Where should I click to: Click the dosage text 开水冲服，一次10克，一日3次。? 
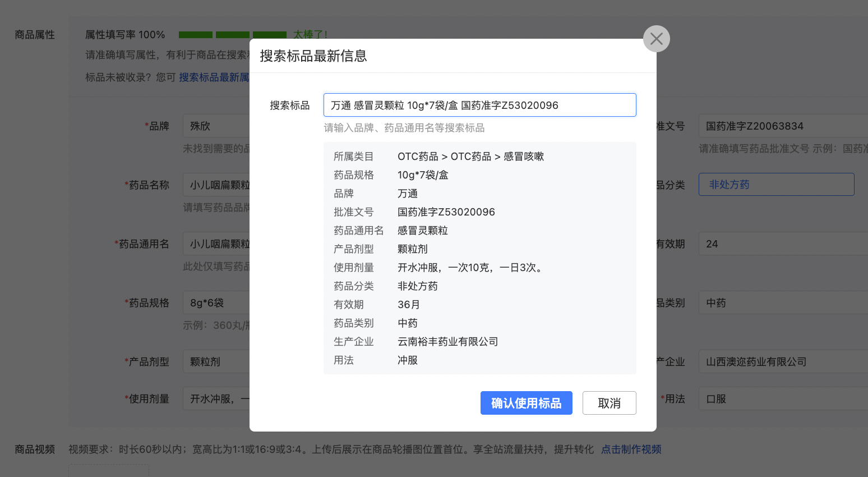point(471,268)
